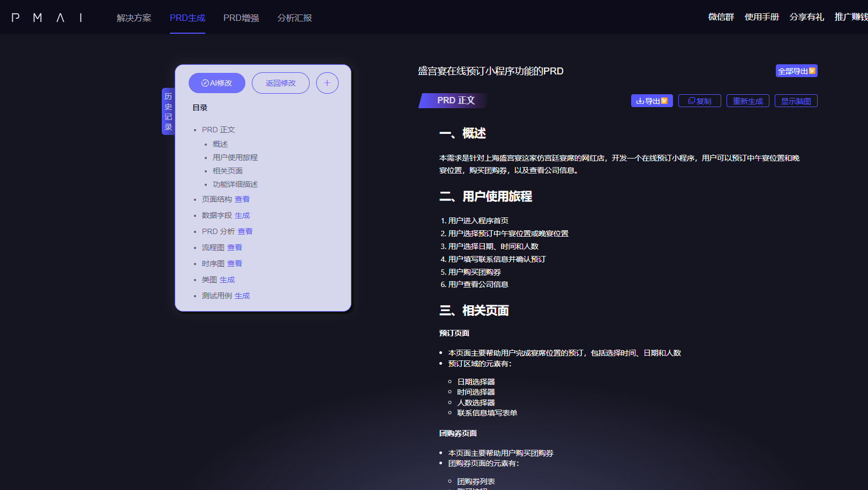The image size is (868, 490).
Task: Generate 数据字段 via 生成 link
Action: 242,215
